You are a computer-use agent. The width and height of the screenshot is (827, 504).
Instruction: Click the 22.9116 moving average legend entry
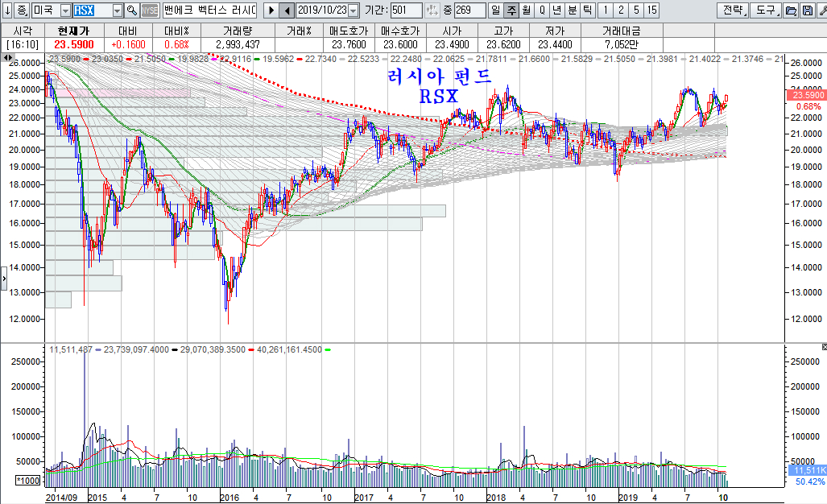pos(235,59)
